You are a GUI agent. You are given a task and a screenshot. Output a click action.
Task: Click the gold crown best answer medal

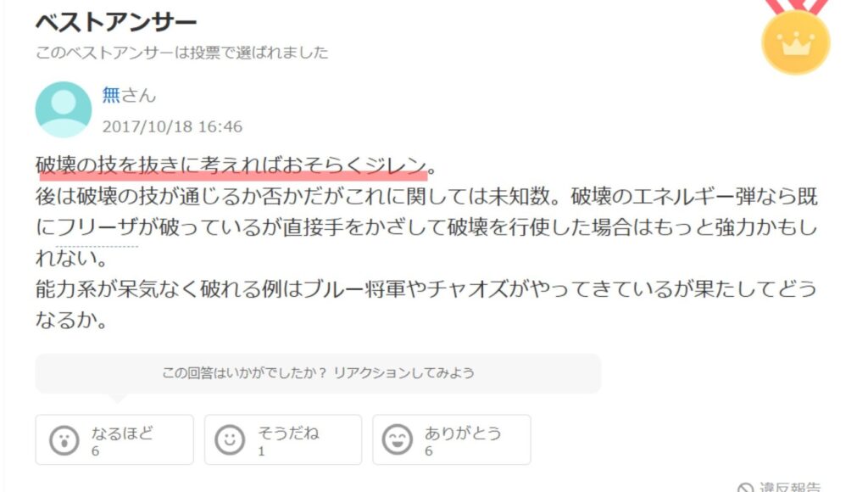(796, 42)
